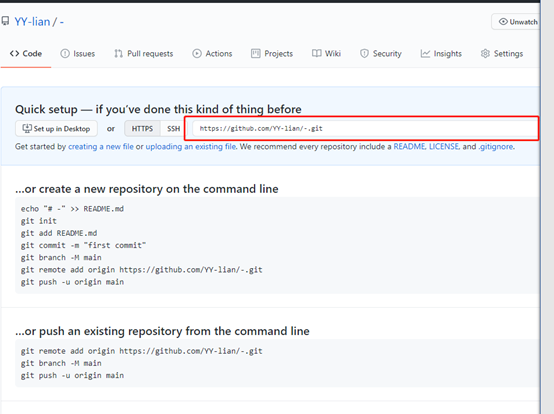Image resolution: width=554 pixels, height=414 pixels.
Task: Click Set up in Desktop button
Action: pos(56,129)
